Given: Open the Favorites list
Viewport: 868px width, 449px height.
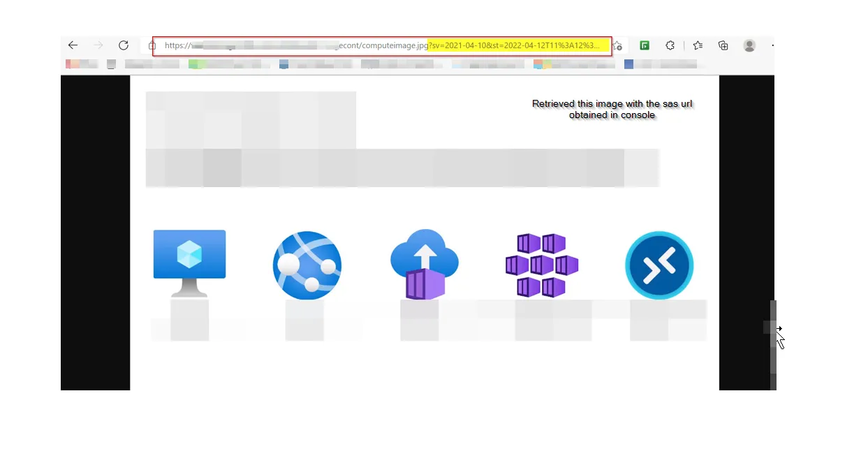Looking at the screenshot, I should click(x=698, y=45).
